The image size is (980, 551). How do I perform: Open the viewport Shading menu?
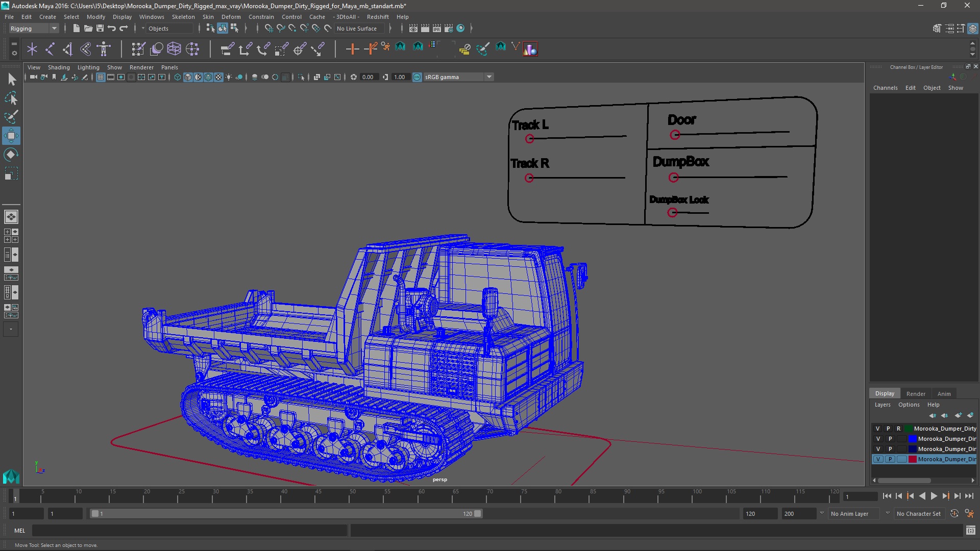pyautogui.click(x=59, y=67)
